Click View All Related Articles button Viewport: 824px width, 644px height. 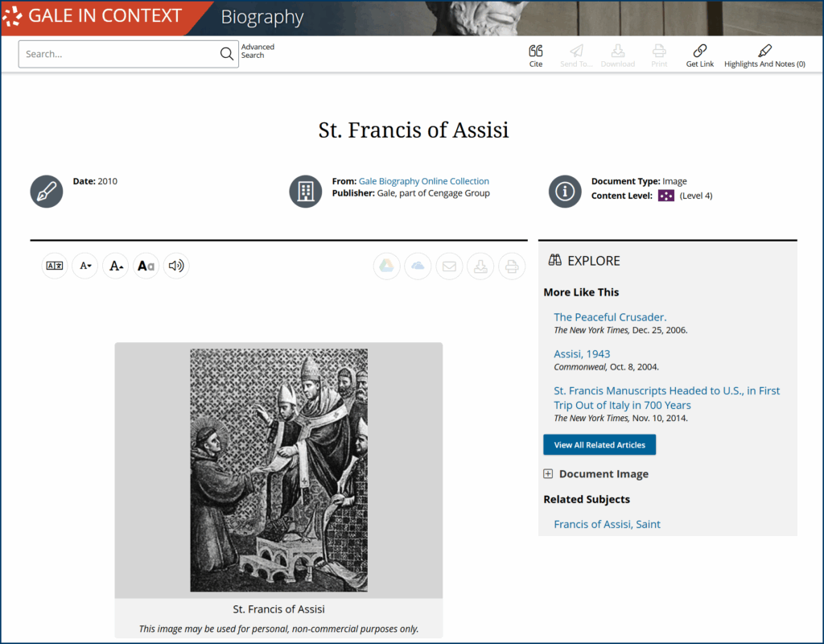tap(599, 445)
